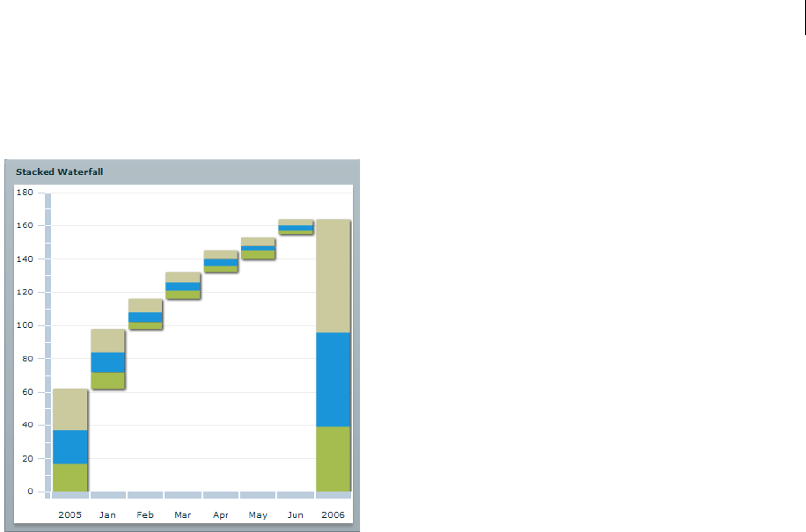Click the 2006 x-axis label
The image size is (806, 532).
point(333,514)
